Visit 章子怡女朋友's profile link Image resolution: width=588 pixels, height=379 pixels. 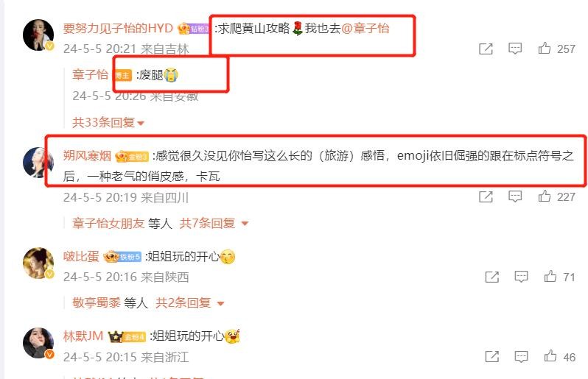coord(108,223)
